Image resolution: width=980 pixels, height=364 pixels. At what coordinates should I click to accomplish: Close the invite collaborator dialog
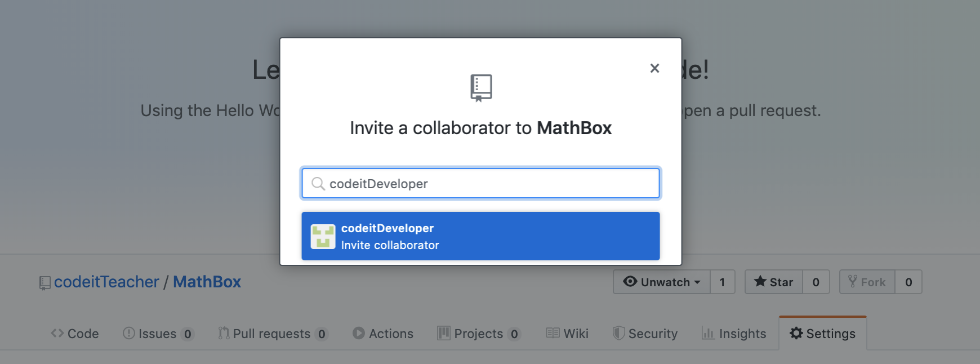click(x=654, y=68)
